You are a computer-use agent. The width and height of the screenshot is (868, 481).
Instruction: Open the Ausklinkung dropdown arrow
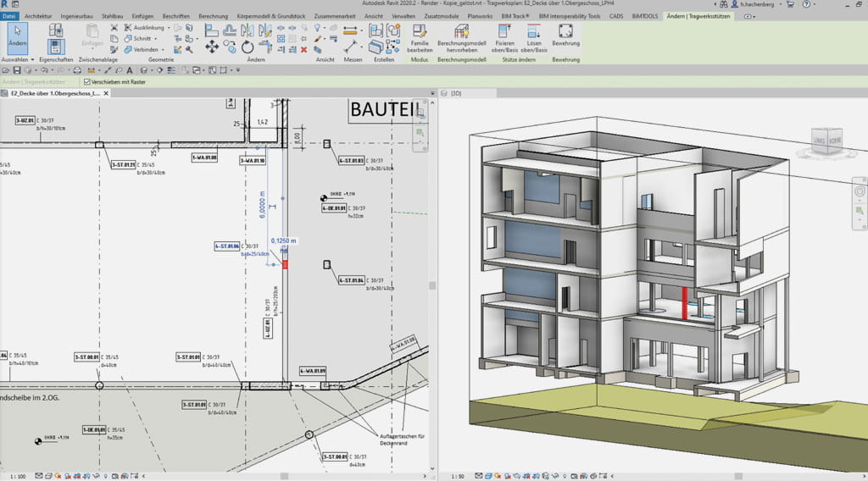coord(169,27)
